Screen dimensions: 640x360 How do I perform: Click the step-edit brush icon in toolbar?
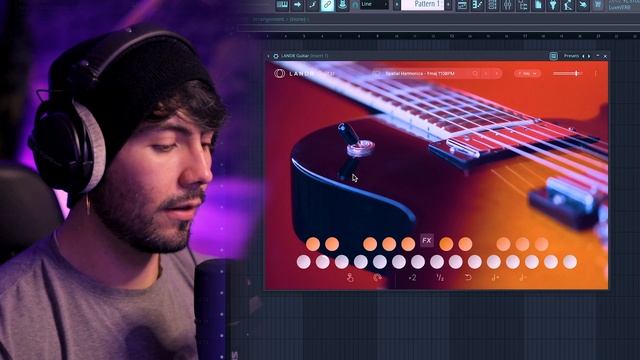[x=313, y=4]
